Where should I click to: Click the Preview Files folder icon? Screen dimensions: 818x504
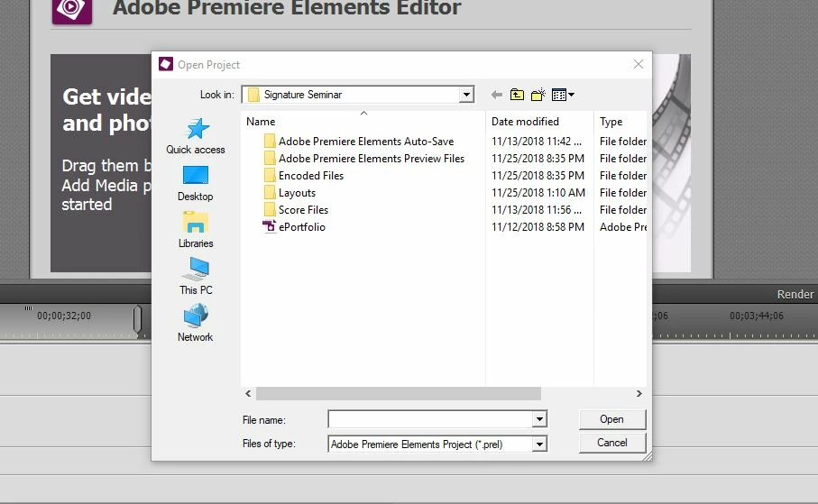[x=269, y=159]
